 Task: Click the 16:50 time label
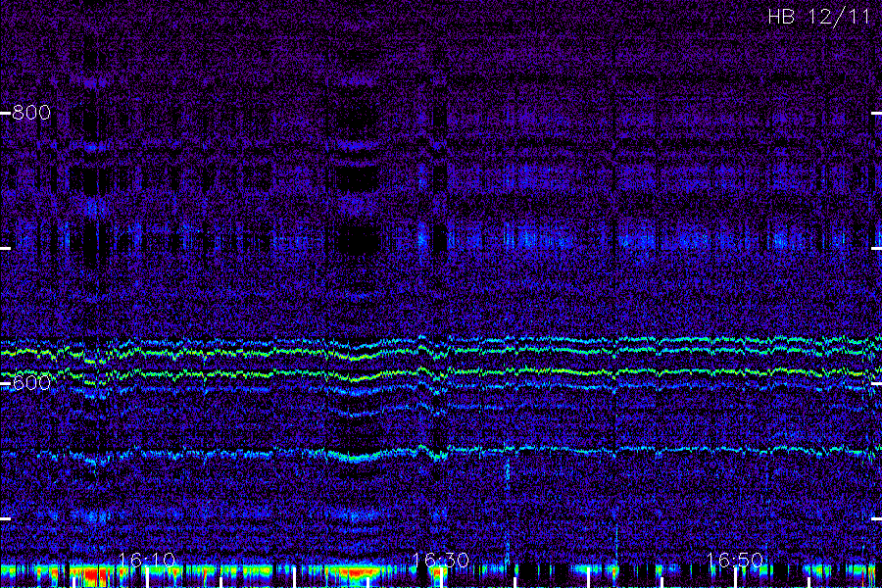coord(735,561)
